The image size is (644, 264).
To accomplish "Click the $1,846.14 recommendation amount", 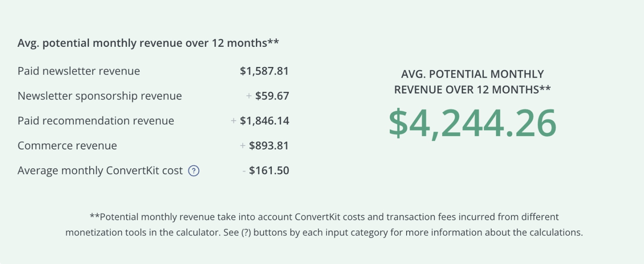I will tap(264, 121).
